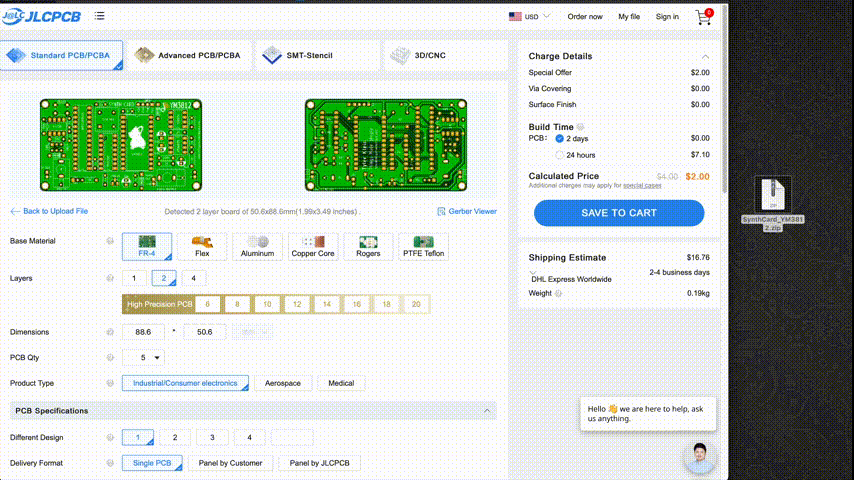This screenshot has height=480, width=854.
Task: Click the 50.6 dimension input field
Action: click(205, 332)
